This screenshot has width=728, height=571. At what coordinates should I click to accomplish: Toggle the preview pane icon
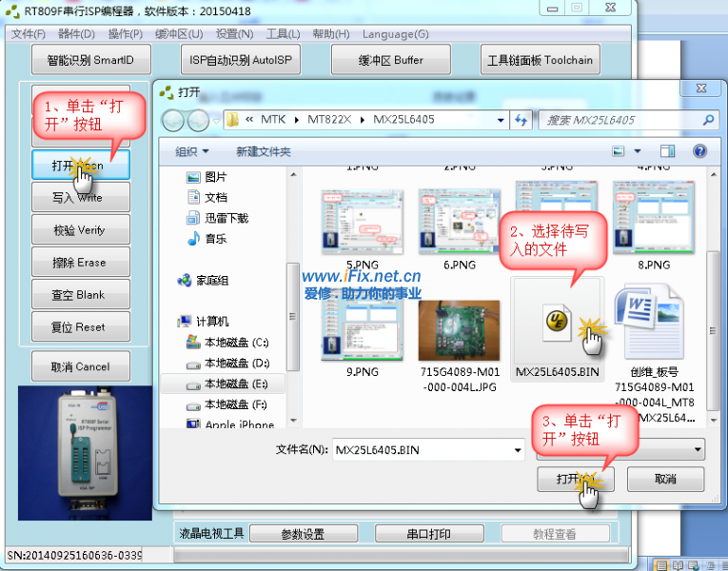pos(667,151)
